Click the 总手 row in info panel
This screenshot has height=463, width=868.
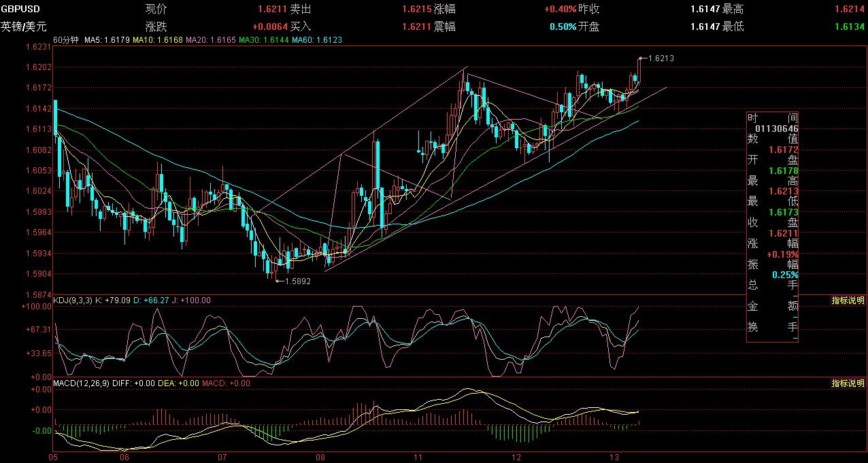click(773, 286)
